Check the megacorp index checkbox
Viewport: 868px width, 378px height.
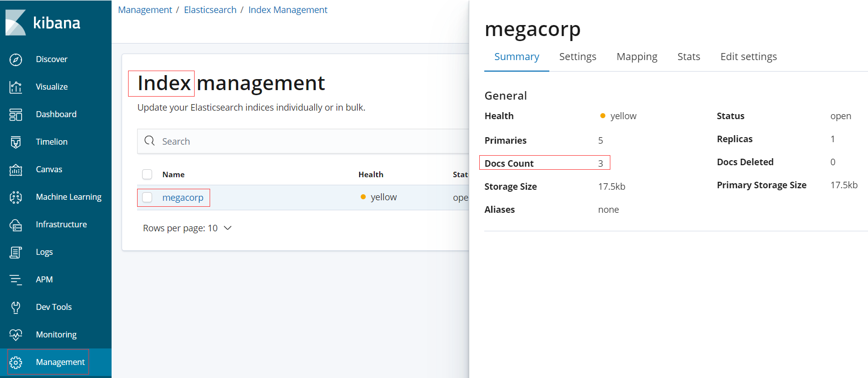(147, 197)
